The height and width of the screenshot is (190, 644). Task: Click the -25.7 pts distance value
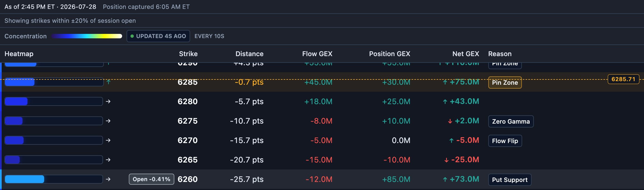coord(247,179)
